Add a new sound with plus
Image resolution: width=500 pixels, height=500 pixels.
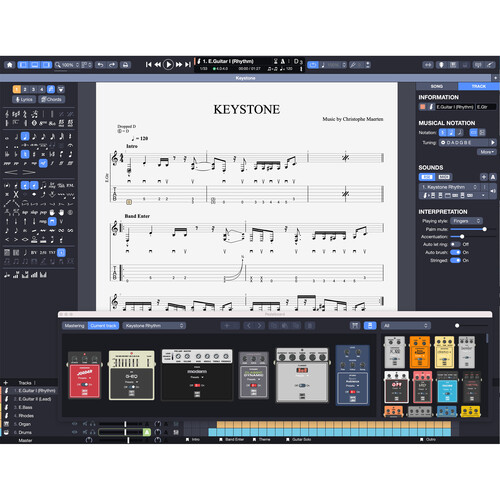tap(484, 177)
